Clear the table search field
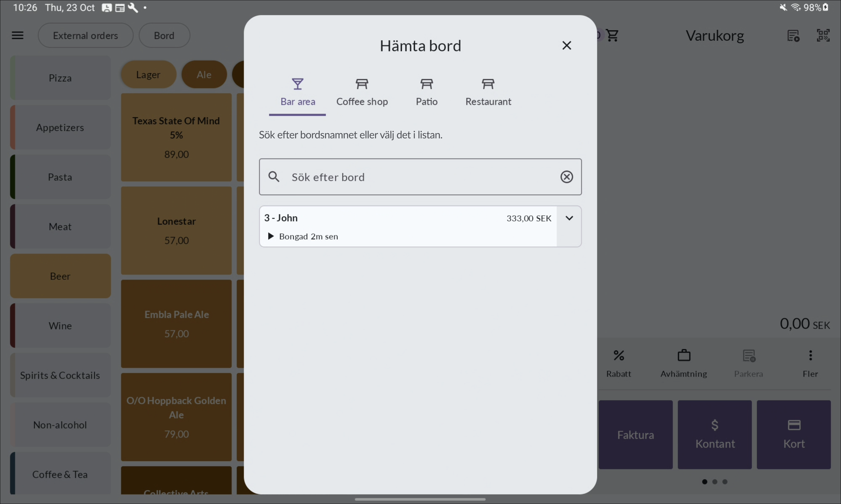This screenshot has height=504, width=841. (566, 177)
